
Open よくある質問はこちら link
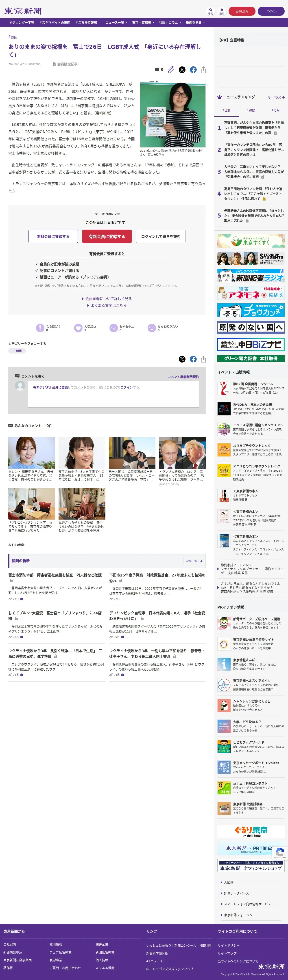click(x=107, y=305)
